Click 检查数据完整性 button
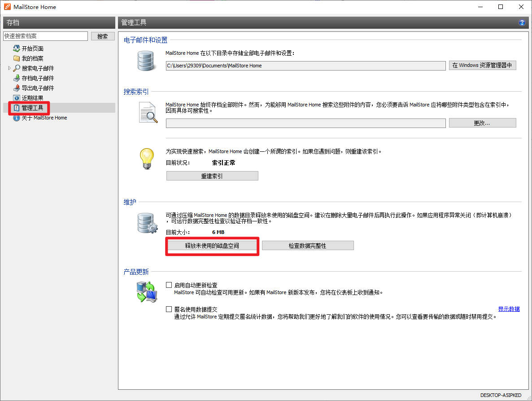532x401 pixels. 307,246
